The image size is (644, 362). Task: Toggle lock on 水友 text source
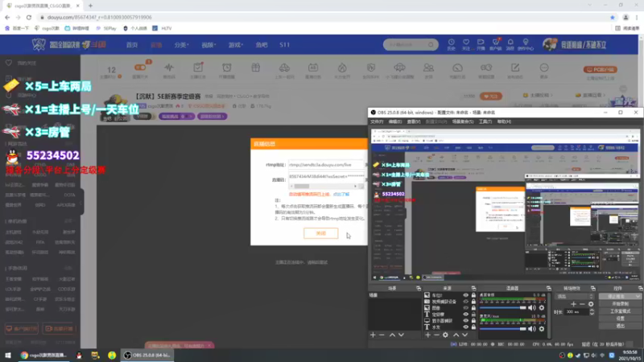(x=473, y=327)
